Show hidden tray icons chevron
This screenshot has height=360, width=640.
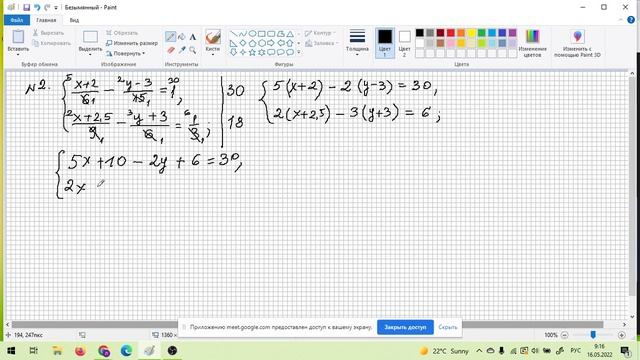(x=479, y=351)
